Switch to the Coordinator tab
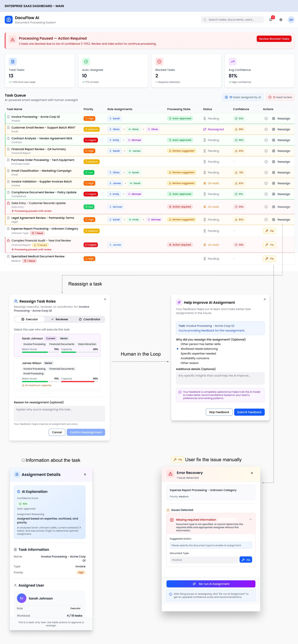Screen dimensions: 298x644 click(x=89, y=319)
